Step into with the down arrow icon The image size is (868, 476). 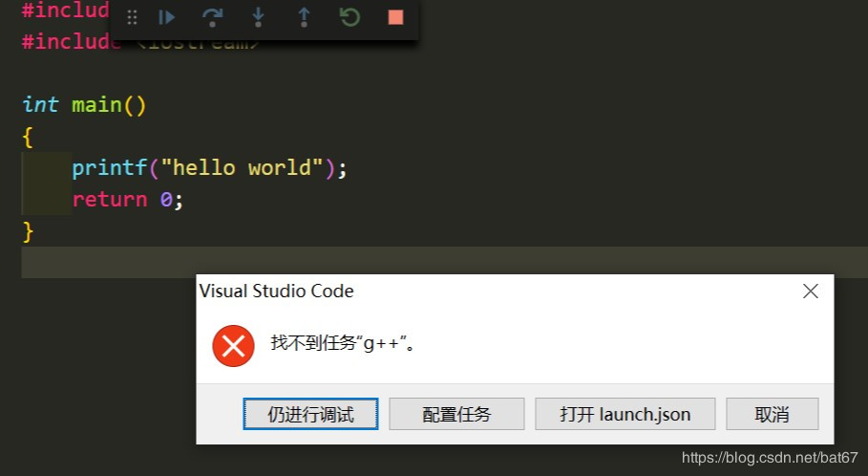258,18
